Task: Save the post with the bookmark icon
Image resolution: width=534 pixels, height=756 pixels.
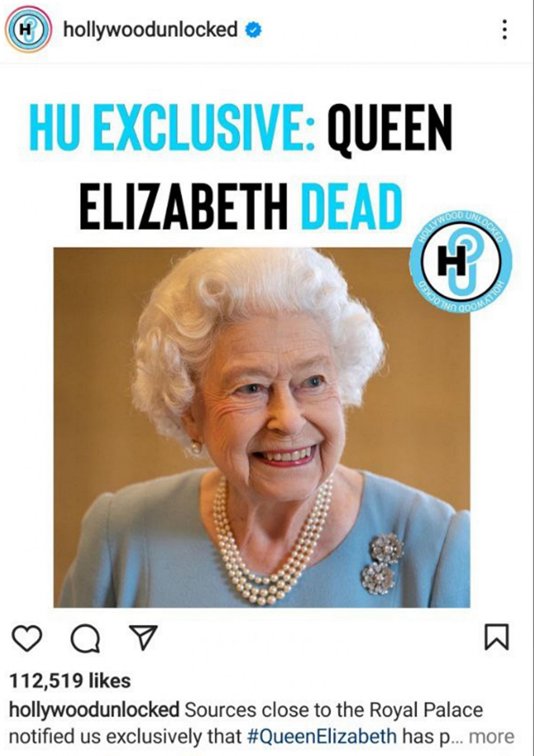Action: click(496, 638)
